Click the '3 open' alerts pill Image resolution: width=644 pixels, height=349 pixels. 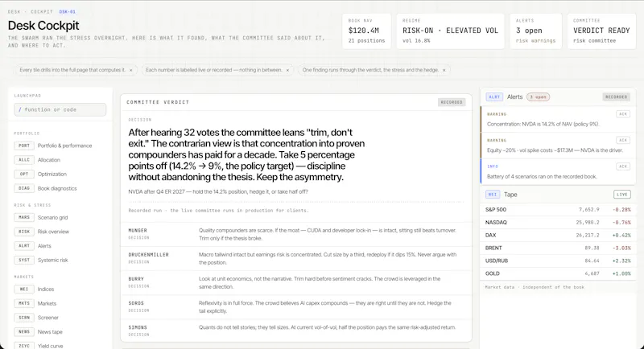[538, 96]
